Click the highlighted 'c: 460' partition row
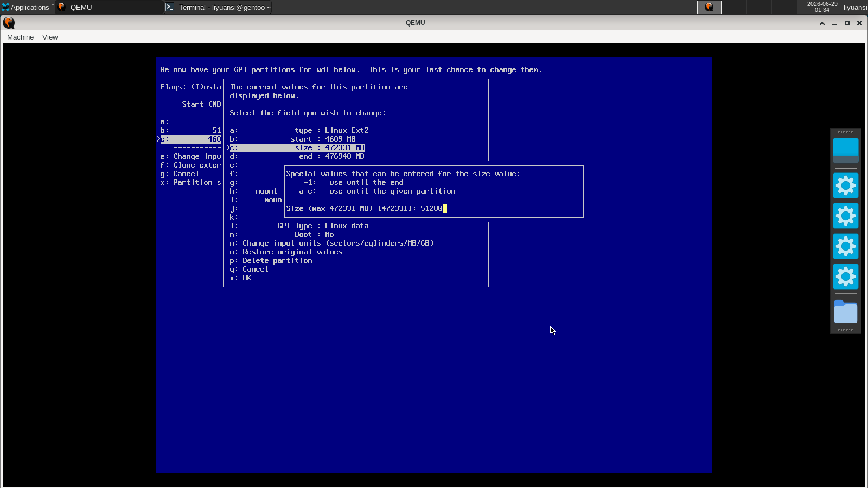 [190, 139]
